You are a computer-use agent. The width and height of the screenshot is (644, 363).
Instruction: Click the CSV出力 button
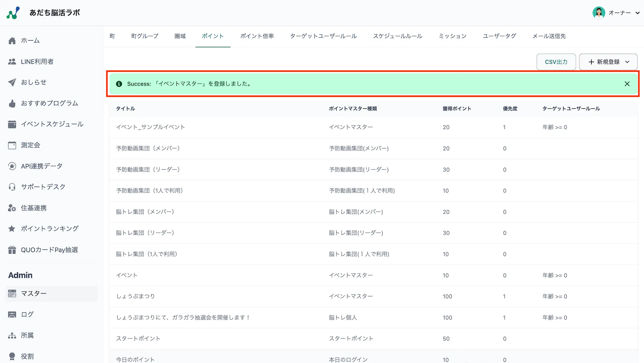556,62
